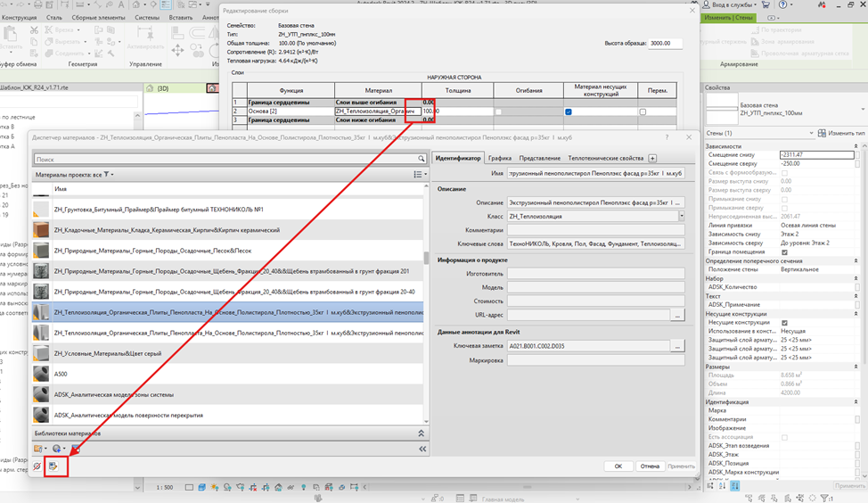Image resolution: width=868 pixels, height=503 pixels.
Task: Click the sun path icon in view control bar
Action: point(215,488)
